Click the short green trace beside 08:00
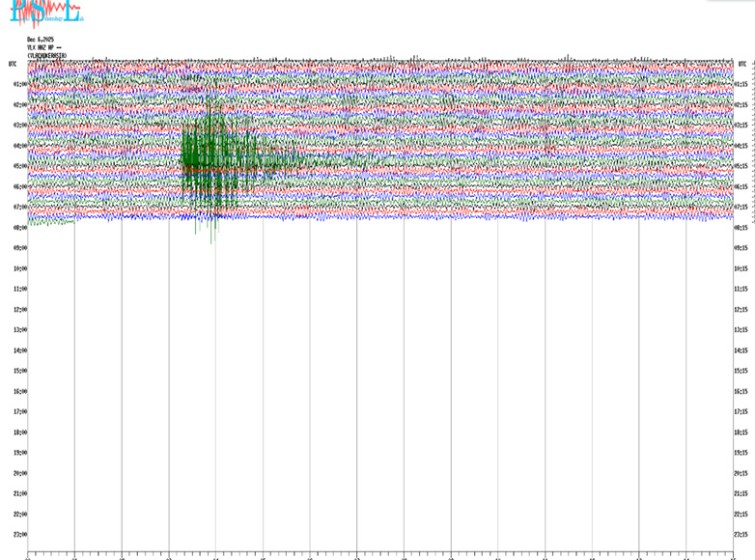The height and width of the screenshot is (560, 755). pyautogui.click(x=51, y=224)
